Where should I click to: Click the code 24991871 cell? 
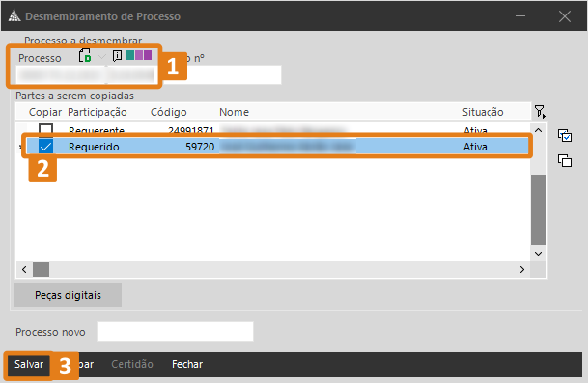191,130
